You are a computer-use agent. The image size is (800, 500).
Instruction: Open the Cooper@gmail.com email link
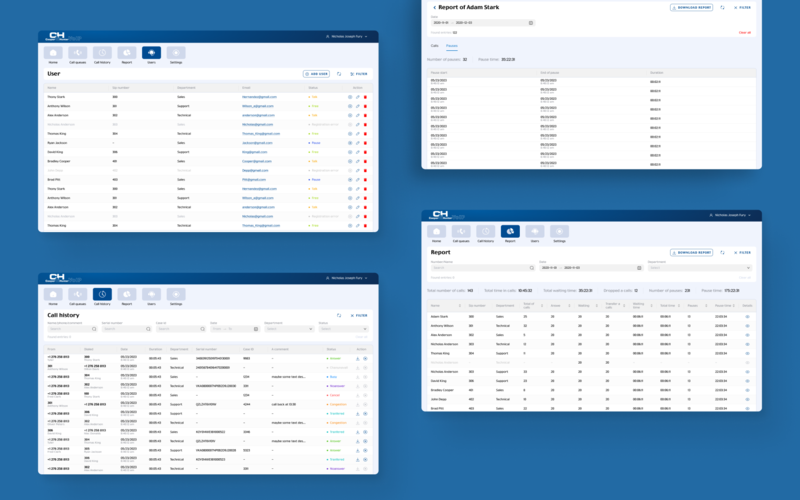point(257,161)
